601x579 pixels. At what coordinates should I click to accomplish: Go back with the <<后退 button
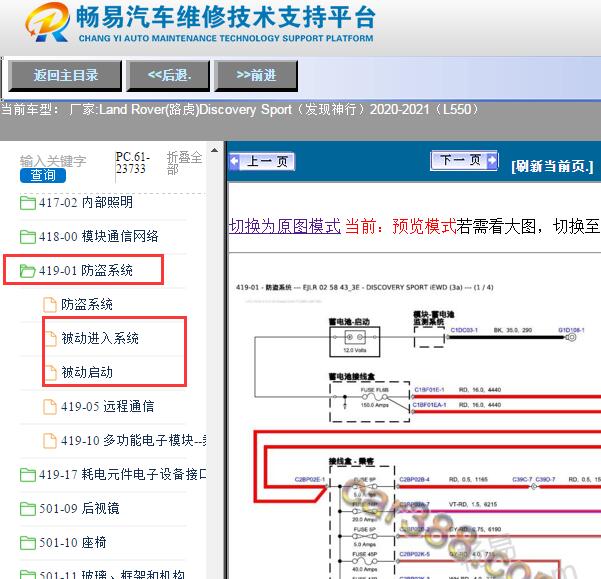click(x=168, y=75)
